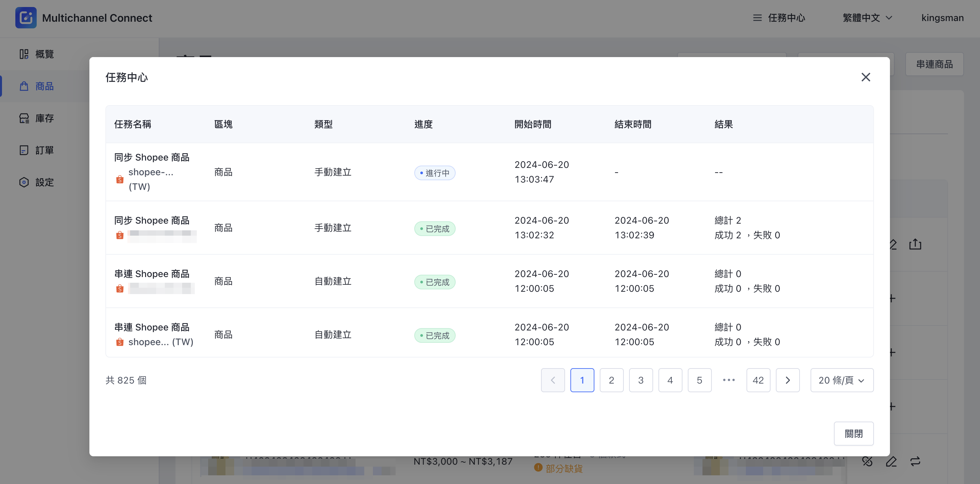Open the kingsman account menu
The width and height of the screenshot is (980, 484).
[x=942, y=18]
